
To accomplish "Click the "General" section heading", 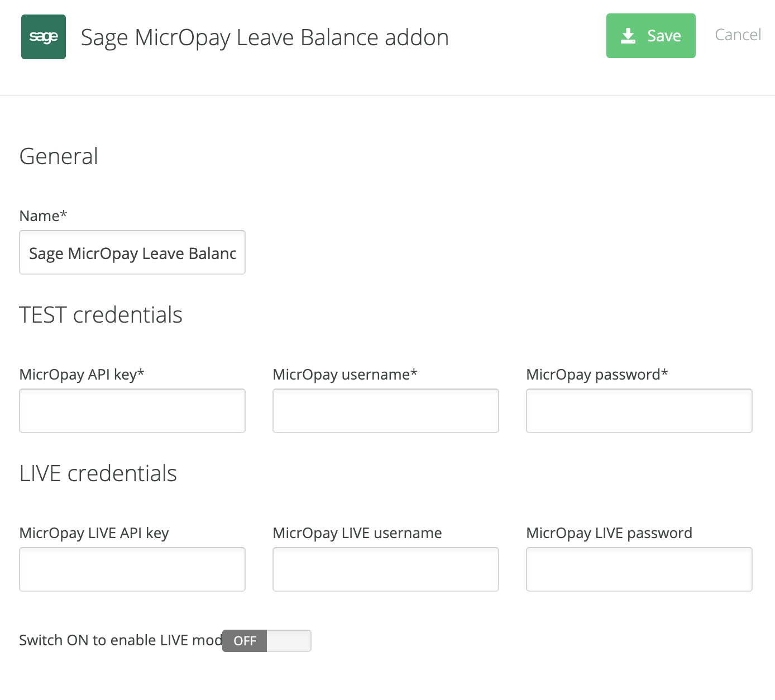I will pyautogui.click(x=59, y=156).
